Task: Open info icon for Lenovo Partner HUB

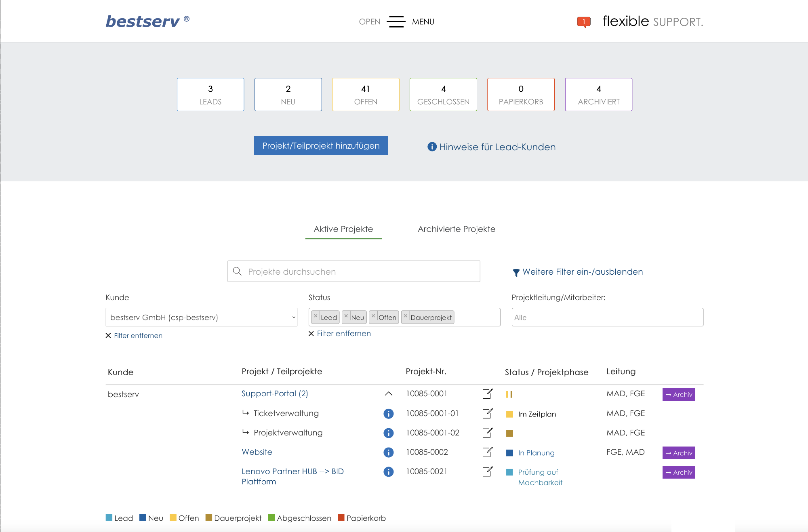Action: 388,472
